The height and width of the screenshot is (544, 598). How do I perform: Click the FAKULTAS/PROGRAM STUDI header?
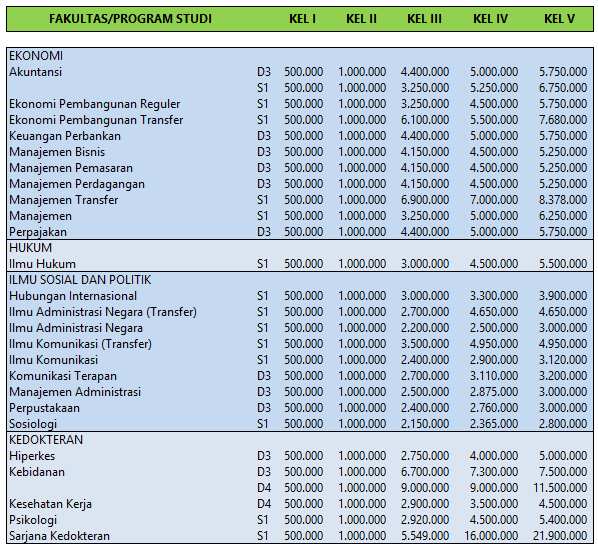[x=130, y=19]
